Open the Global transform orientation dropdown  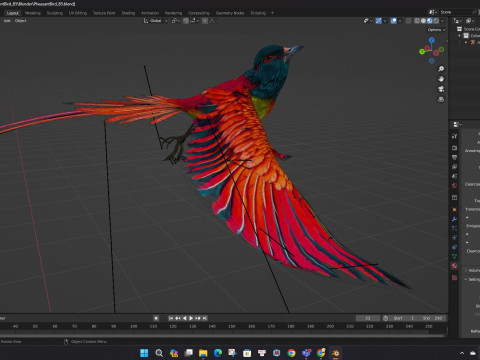click(155, 21)
